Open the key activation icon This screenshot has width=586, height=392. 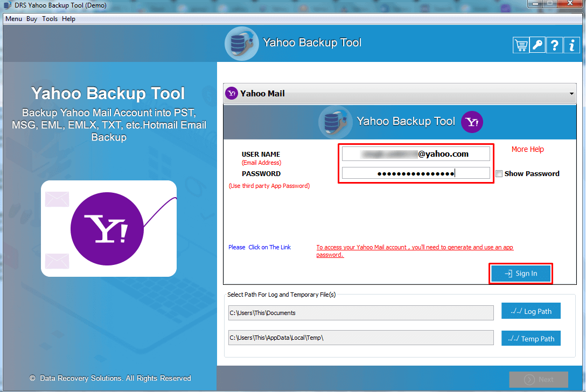point(538,46)
